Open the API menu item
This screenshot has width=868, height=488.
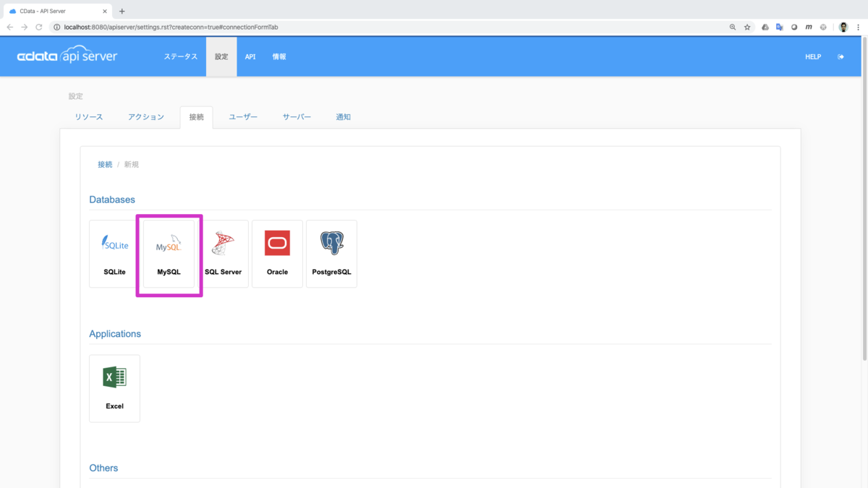(250, 56)
